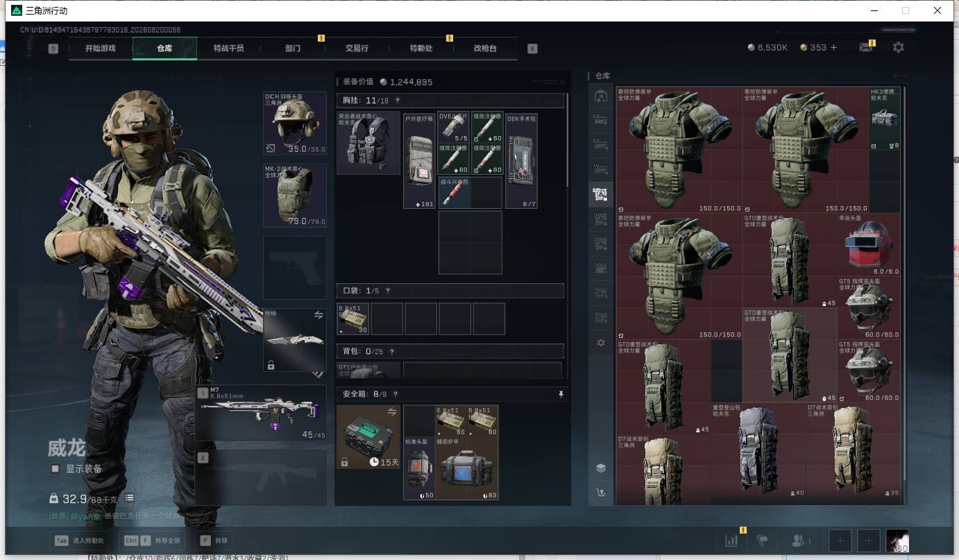Click the 6,530K currency balance
This screenshot has height=560, width=959.
(x=767, y=47)
